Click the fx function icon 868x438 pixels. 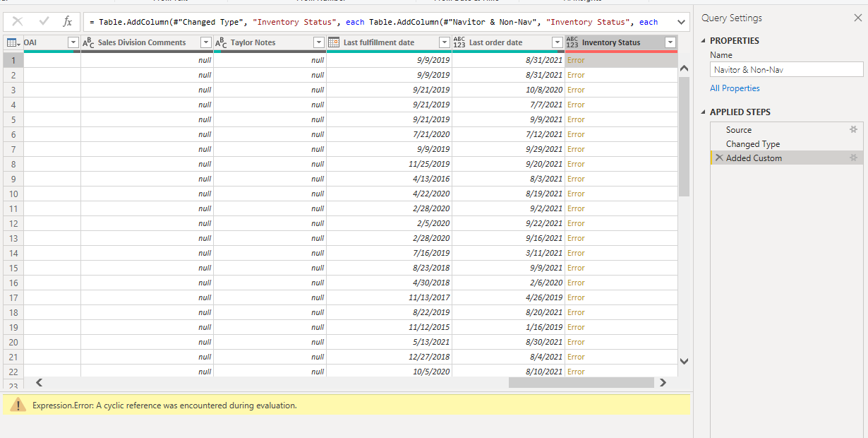[68, 22]
